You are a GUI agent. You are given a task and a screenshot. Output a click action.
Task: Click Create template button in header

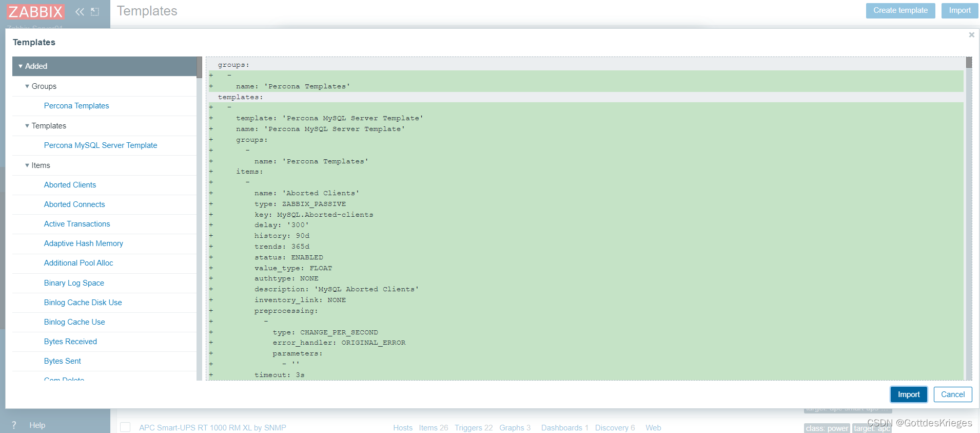900,10
